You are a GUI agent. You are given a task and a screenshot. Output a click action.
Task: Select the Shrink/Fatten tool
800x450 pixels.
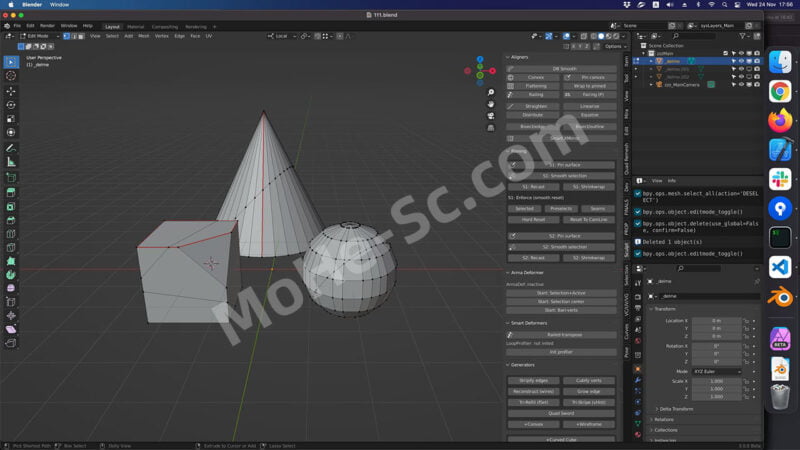coord(11,315)
